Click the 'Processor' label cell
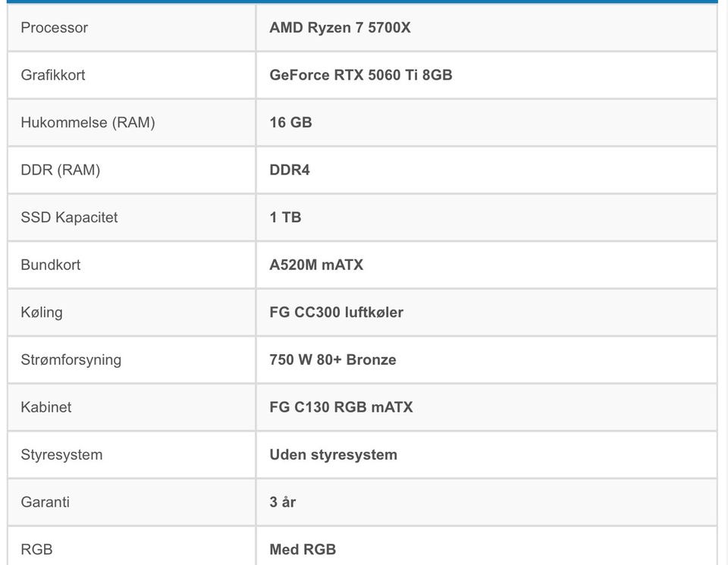This screenshot has height=565, width=728. (55, 28)
